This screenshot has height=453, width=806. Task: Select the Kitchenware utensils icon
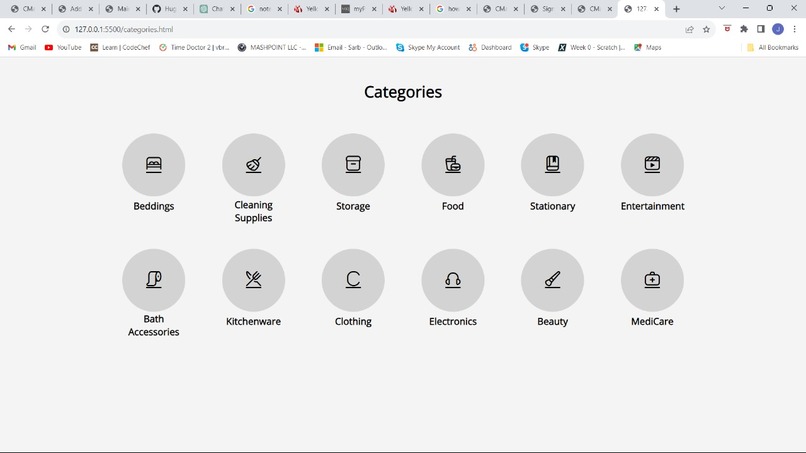point(253,280)
